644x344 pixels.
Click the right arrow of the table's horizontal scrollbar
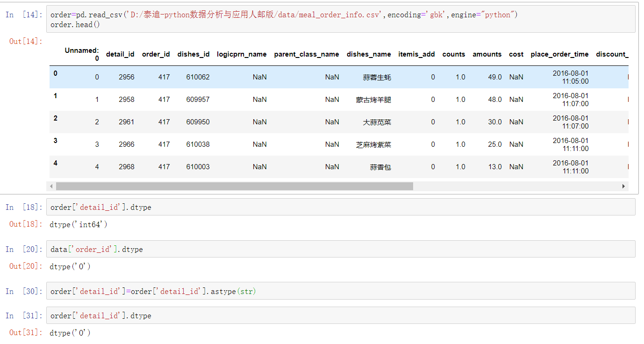pos(623,186)
